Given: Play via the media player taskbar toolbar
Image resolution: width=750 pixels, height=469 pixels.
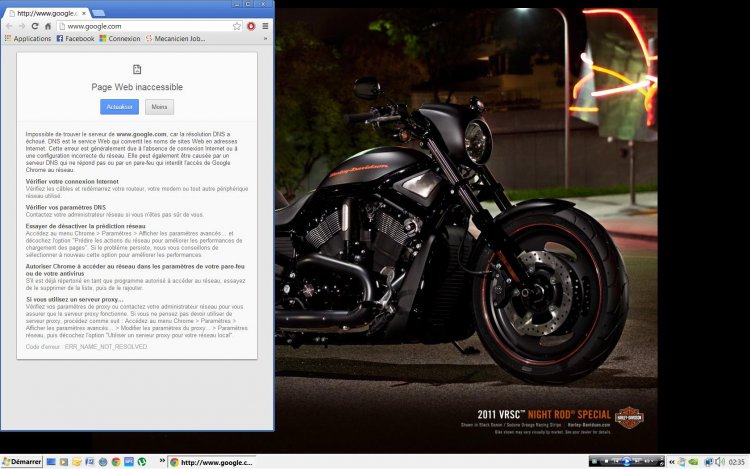Looking at the screenshot, I should tap(627, 461).
